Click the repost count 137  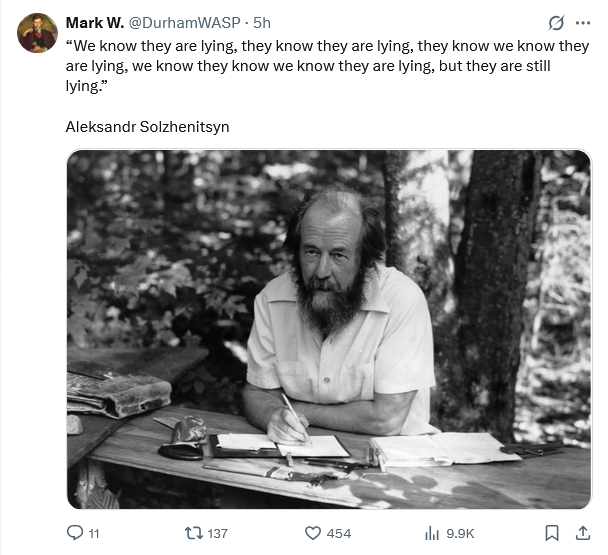pyautogui.click(x=217, y=533)
